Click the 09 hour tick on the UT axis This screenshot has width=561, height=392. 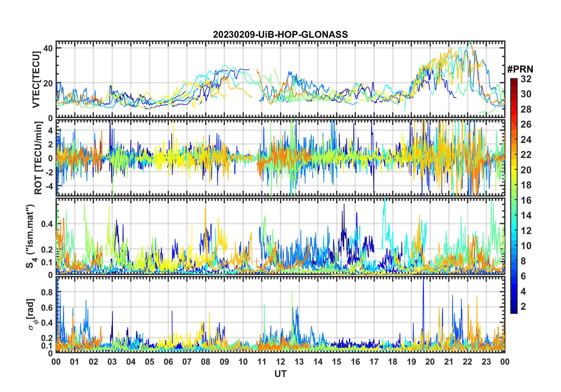pos(224,362)
